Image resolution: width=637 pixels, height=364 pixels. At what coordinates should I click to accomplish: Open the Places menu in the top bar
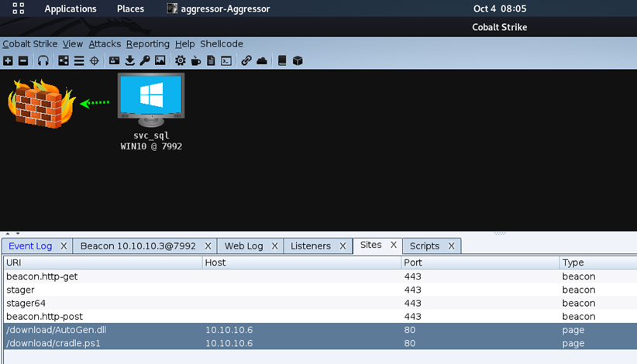[x=130, y=9]
